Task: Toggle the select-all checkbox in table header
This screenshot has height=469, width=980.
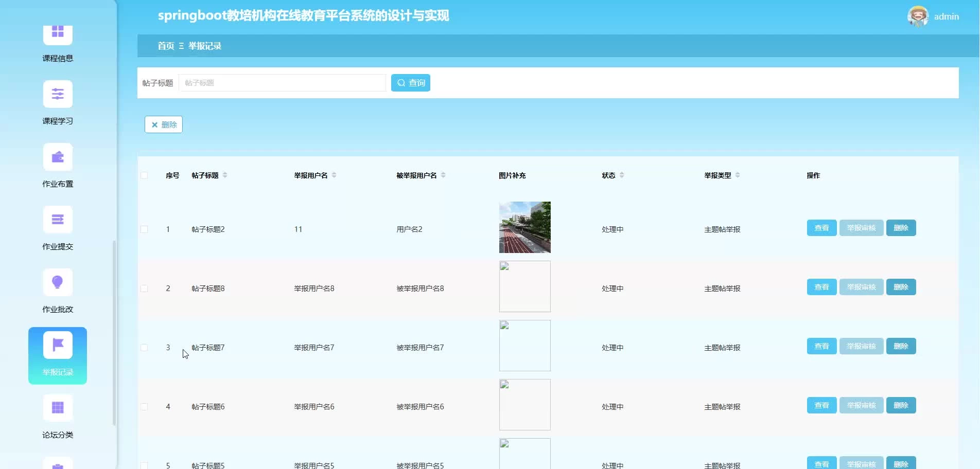Action: click(144, 175)
